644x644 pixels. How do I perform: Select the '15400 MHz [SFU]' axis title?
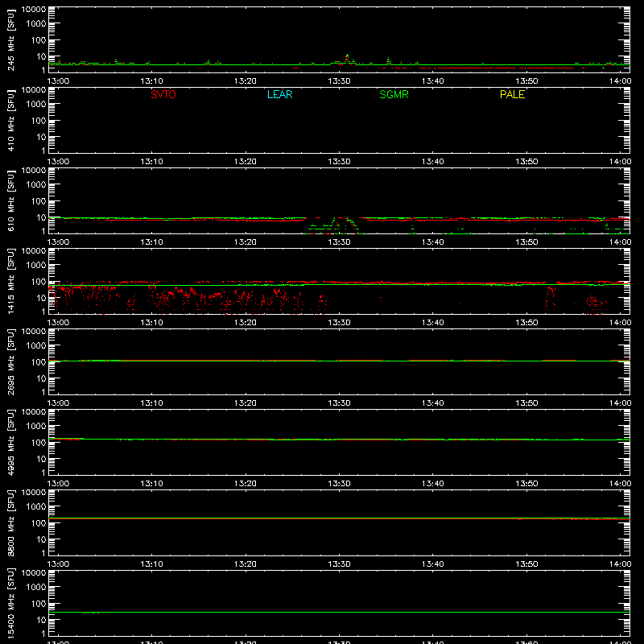point(10,603)
